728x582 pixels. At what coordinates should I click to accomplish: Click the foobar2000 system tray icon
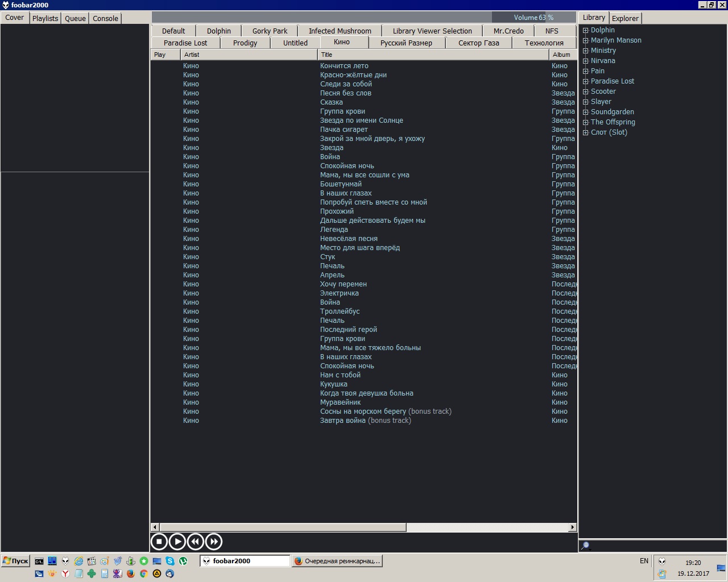pos(662,562)
